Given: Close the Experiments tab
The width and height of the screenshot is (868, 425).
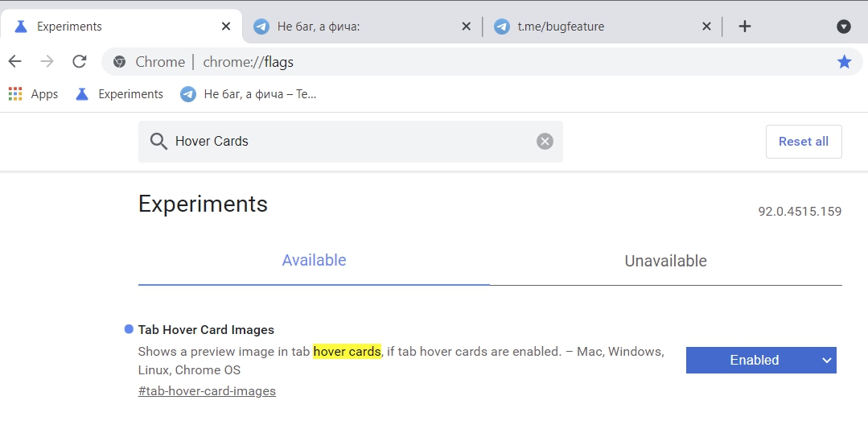Looking at the screenshot, I should point(226,27).
